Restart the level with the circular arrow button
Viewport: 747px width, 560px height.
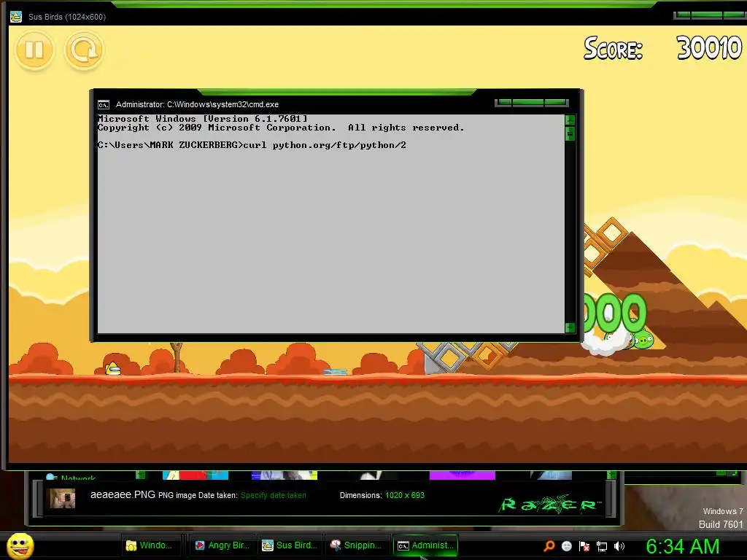point(84,50)
